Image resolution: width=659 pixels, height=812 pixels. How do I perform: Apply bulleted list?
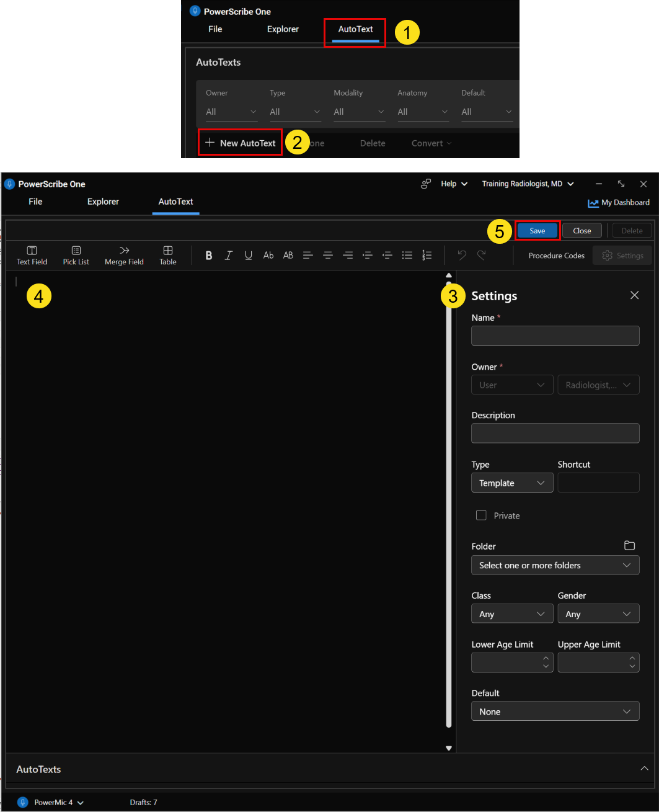[x=407, y=256]
